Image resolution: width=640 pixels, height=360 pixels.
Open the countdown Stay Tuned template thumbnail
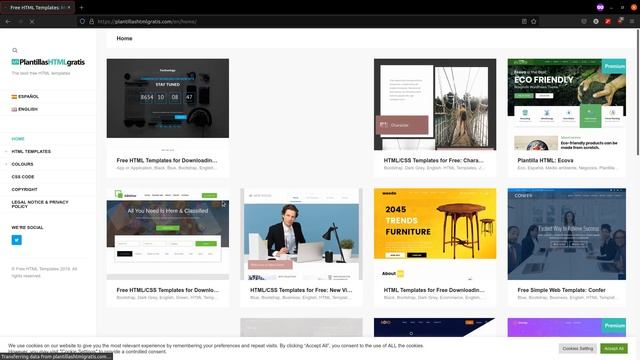tap(168, 98)
